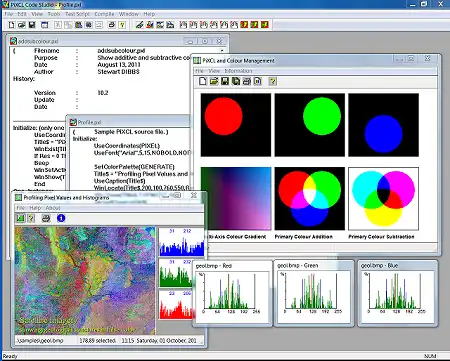Click scroll up arrow in addsubcolour.pxl editor
Viewport: 450px width, 361px height.
222,51
